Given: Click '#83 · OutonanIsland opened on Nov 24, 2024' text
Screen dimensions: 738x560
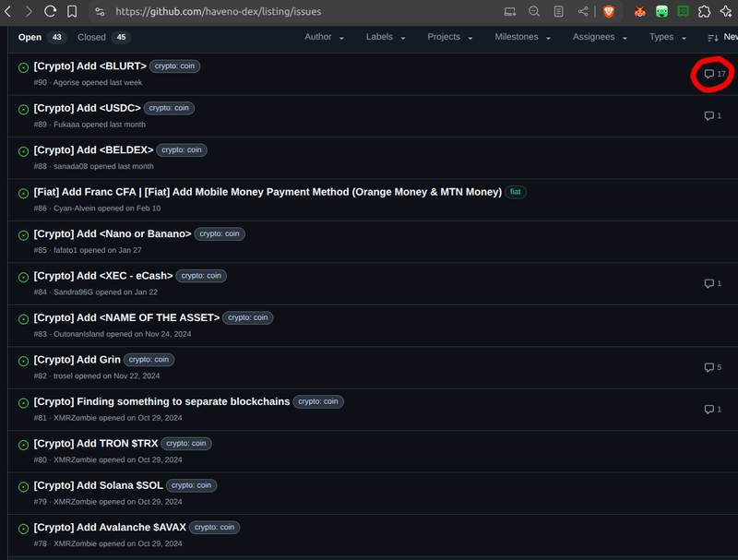Looking at the screenshot, I should click(113, 334).
